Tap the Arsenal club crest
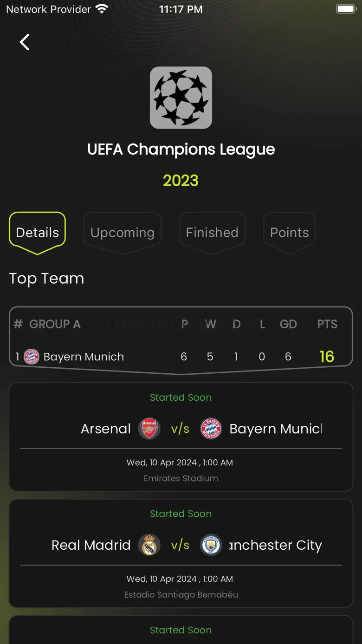The height and width of the screenshot is (644, 362). pos(149,429)
